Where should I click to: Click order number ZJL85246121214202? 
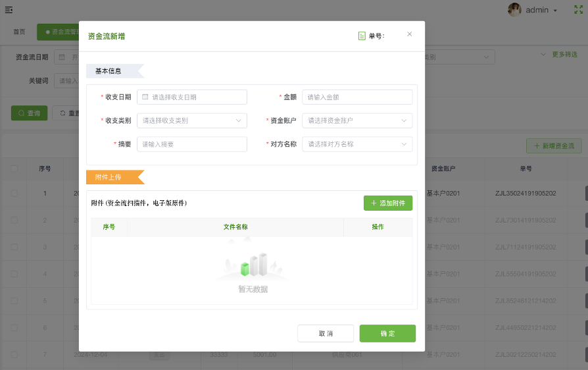[526, 301]
